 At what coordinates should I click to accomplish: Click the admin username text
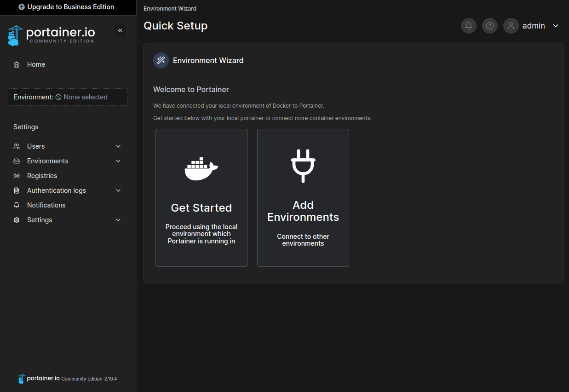click(x=534, y=26)
